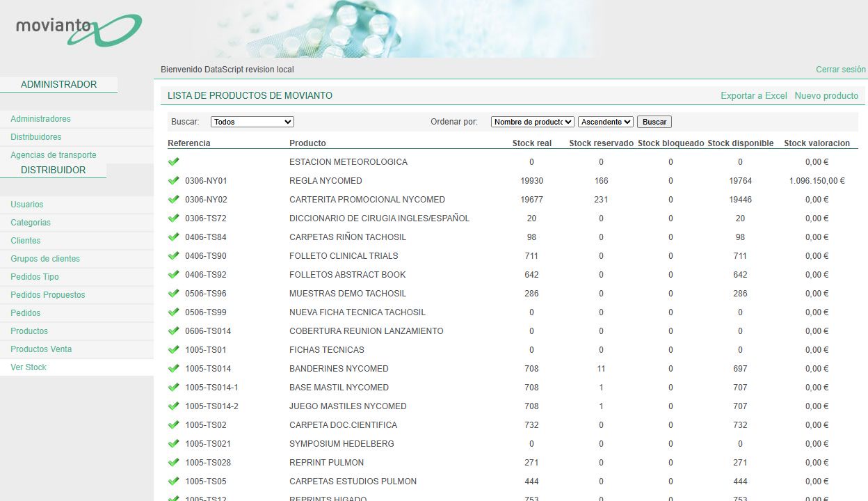Image resolution: width=868 pixels, height=501 pixels.
Task: Click green checkmark next to 1005-TS02
Action: pos(174,425)
